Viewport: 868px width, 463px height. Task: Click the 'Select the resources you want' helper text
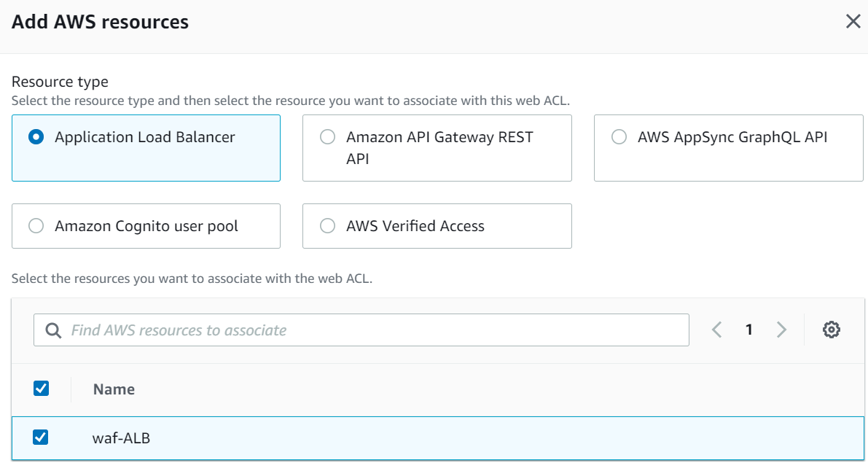pos(192,279)
